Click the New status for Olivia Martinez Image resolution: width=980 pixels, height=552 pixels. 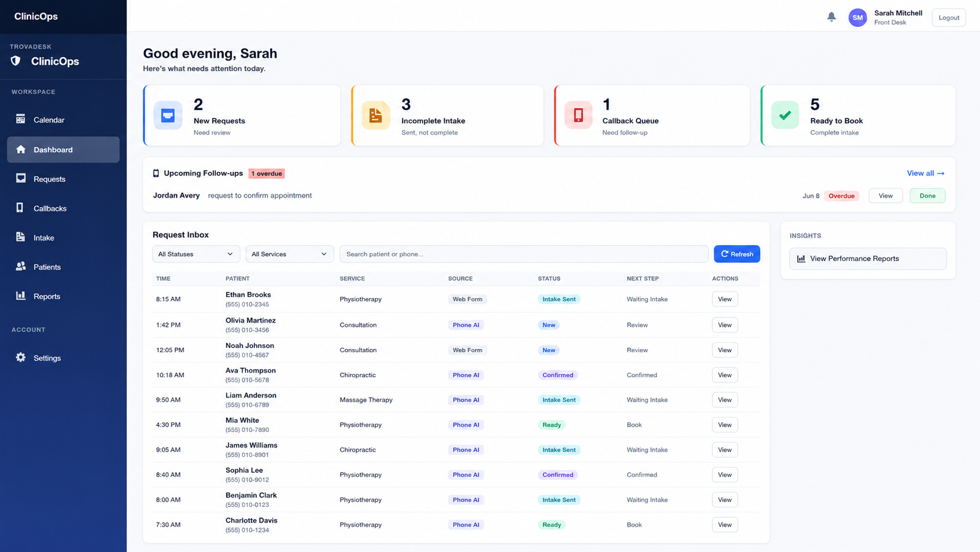point(549,325)
